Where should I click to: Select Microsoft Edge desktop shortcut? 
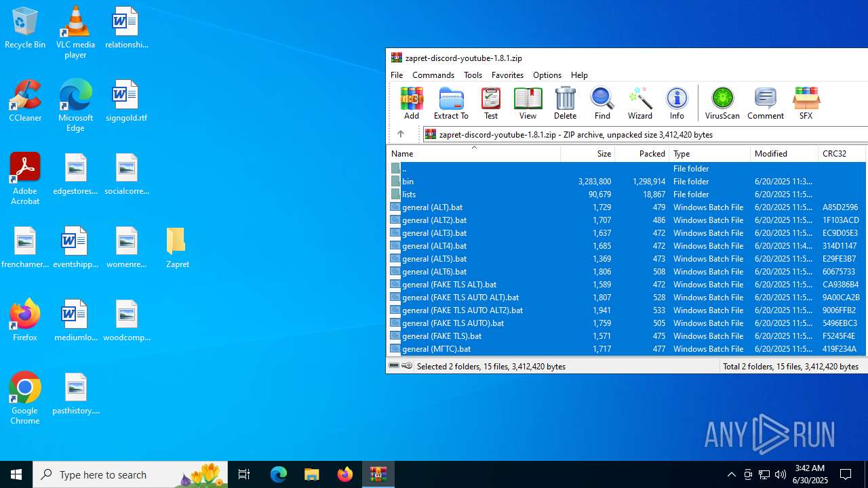(x=75, y=106)
